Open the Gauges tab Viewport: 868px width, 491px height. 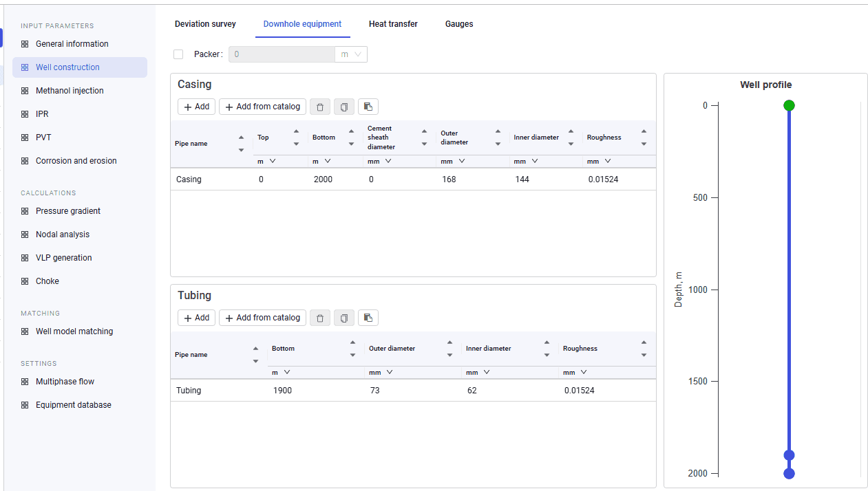tap(459, 24)
